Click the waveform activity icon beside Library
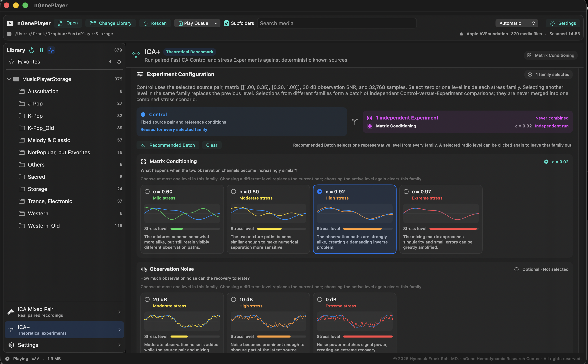588x364 pixels. point(51,50)
